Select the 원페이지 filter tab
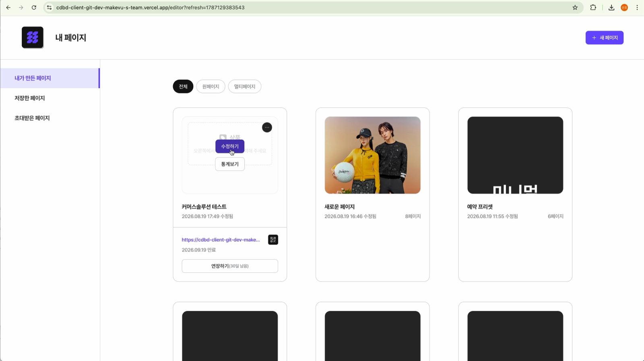The height and width of the screenshot is (361, 644). [x=211, y=87]
